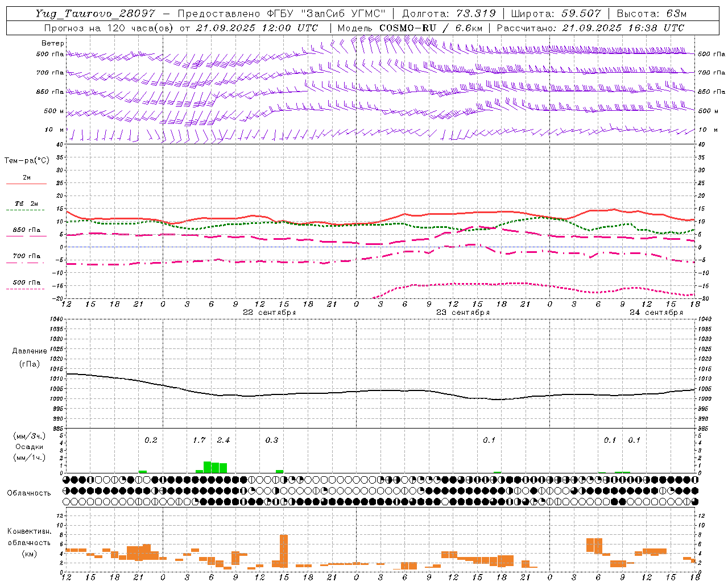Click the 24 сентября date label
728x582 pixels.
tap(656, 313)
